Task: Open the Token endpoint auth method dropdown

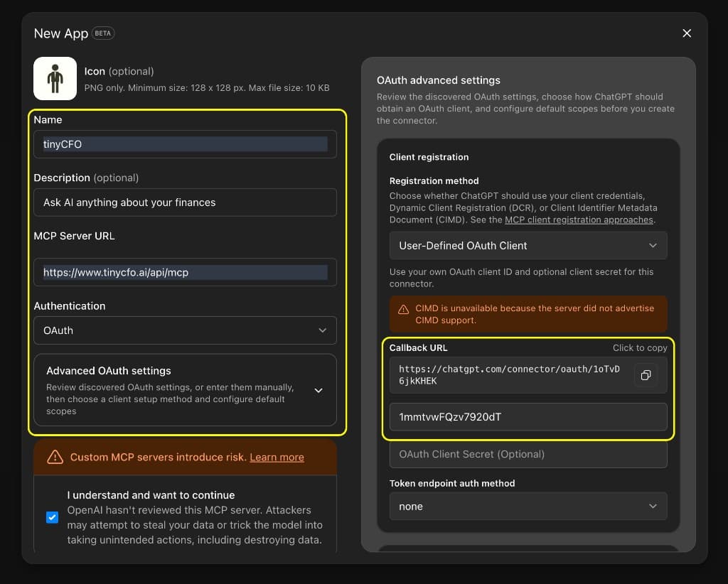Action: pyautogui.click(x=528, y=506)
